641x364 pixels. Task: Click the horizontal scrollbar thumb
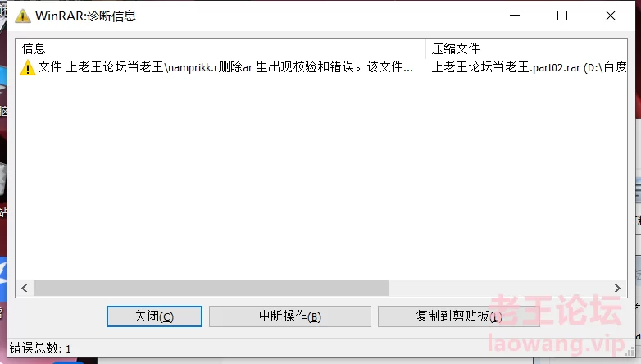[211, 289]
